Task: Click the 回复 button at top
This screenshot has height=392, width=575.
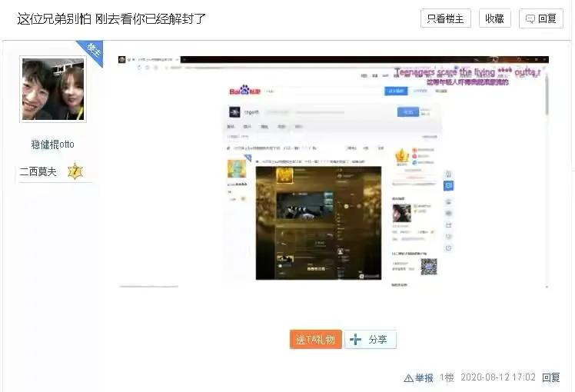Action: (x=541, y=18)
